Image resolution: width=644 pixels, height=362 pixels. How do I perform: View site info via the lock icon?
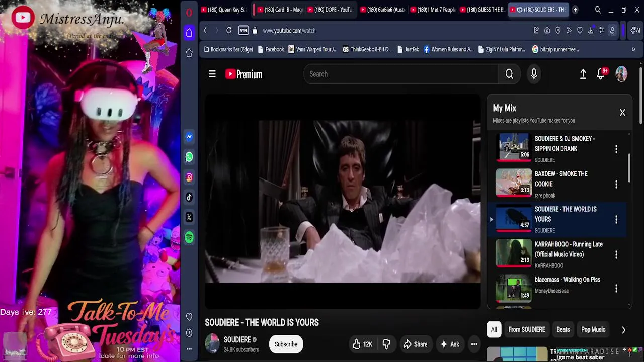click(255, 31)
